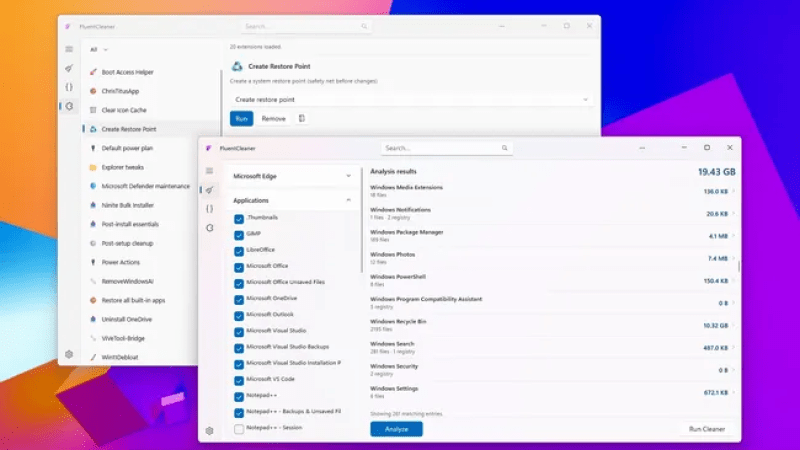The image size is (800, 450).
Task: Open settings gear in back window
Action: 69,354
